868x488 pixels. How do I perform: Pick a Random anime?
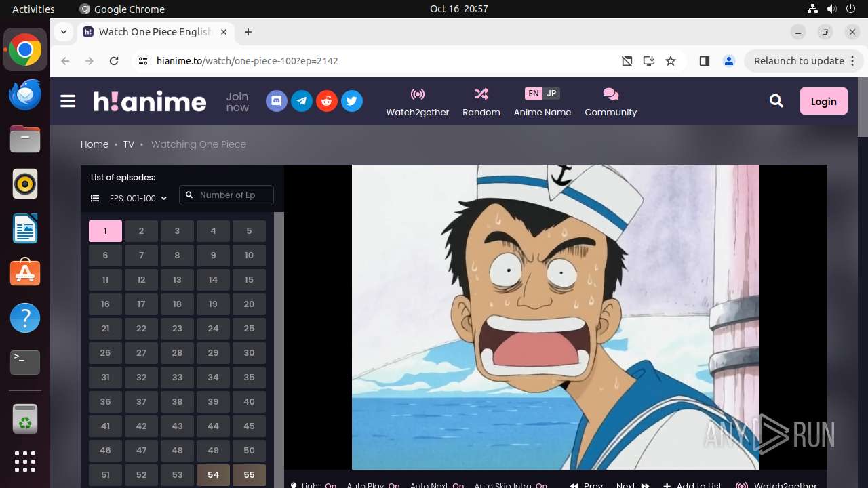click(x=481, y=102)
